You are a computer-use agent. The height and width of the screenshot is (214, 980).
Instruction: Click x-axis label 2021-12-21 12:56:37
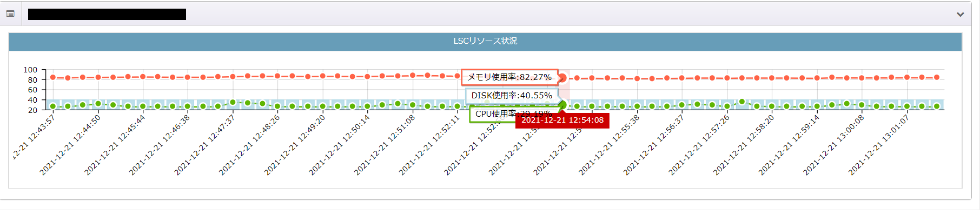pyautogui.click(x=654, y=145)
